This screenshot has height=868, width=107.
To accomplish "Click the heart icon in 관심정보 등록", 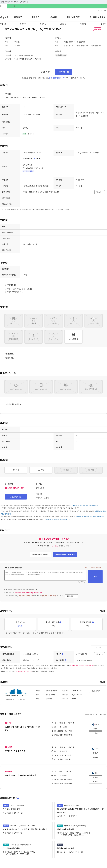I will pos(39,72).
